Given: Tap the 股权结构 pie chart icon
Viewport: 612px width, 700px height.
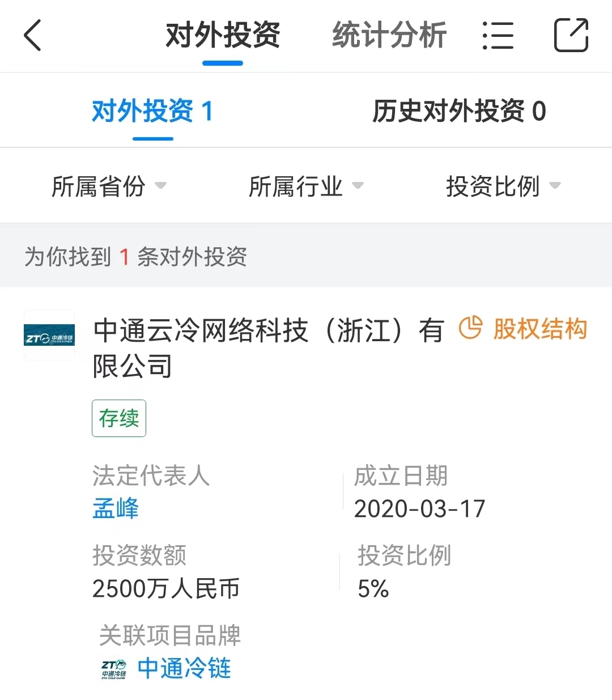Looking at the screenshot, I should [x=470, y=328].
